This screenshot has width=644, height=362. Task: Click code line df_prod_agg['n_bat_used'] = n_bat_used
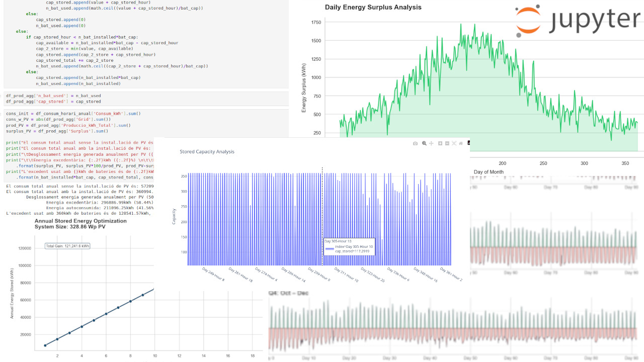[x=53, y=96]
